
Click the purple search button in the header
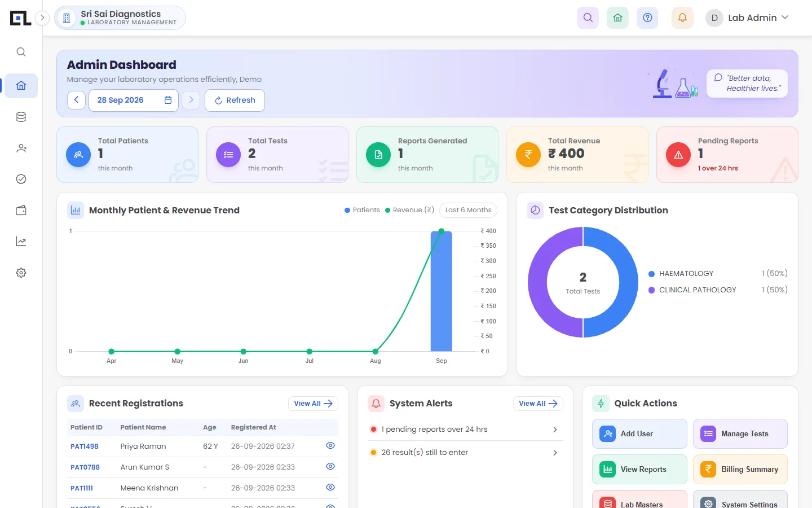[x=588, y=17]
